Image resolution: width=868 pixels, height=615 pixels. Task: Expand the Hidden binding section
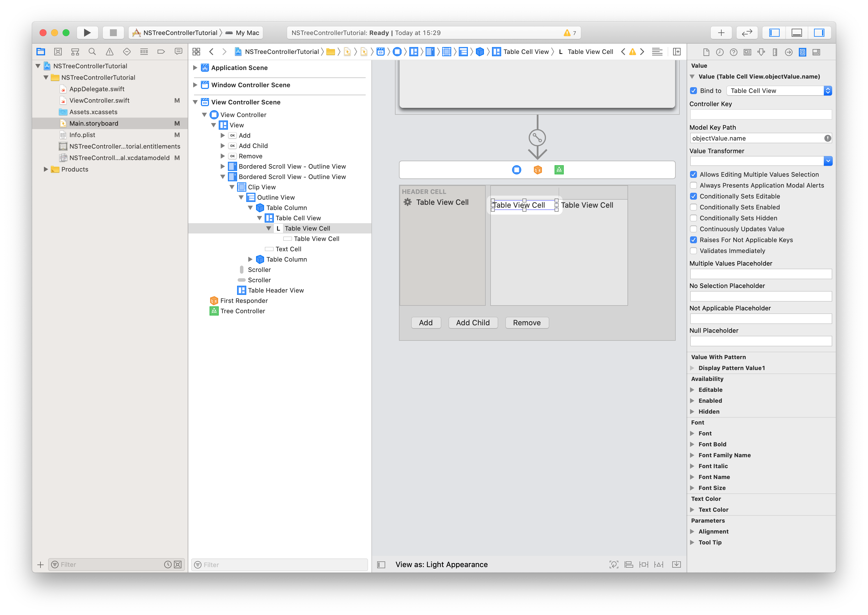(692, 412)
